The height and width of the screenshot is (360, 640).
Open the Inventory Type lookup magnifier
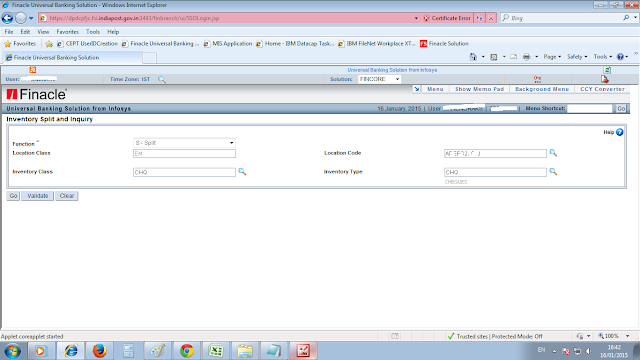553,172
